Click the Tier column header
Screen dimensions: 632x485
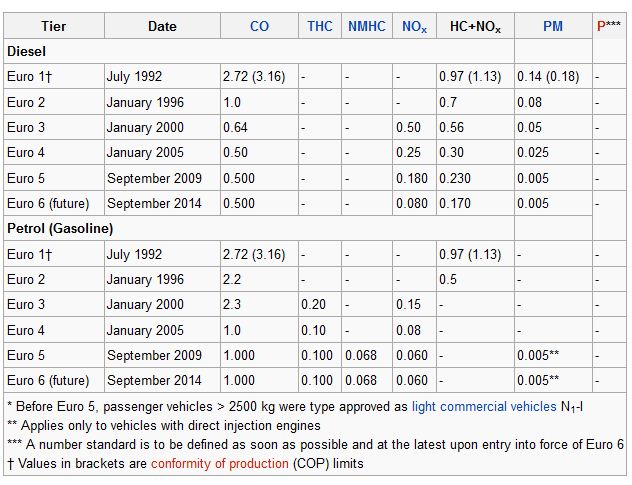pos(53,27)
